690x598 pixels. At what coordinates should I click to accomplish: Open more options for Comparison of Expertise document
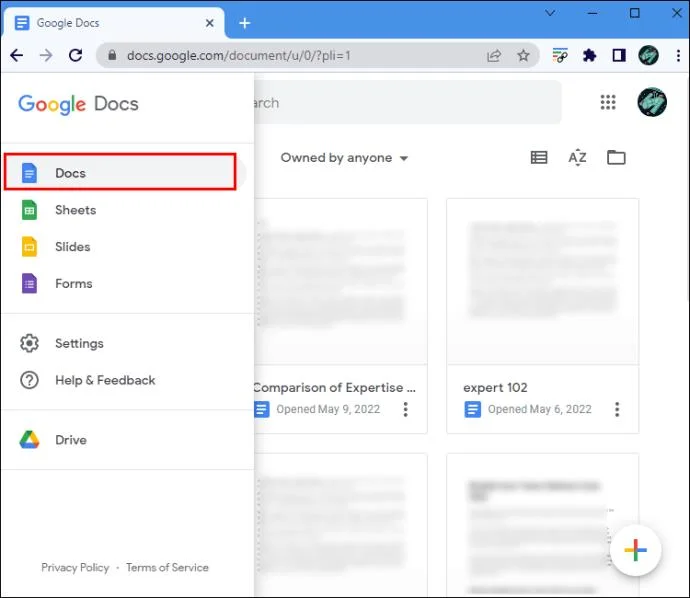click(405, 409)
